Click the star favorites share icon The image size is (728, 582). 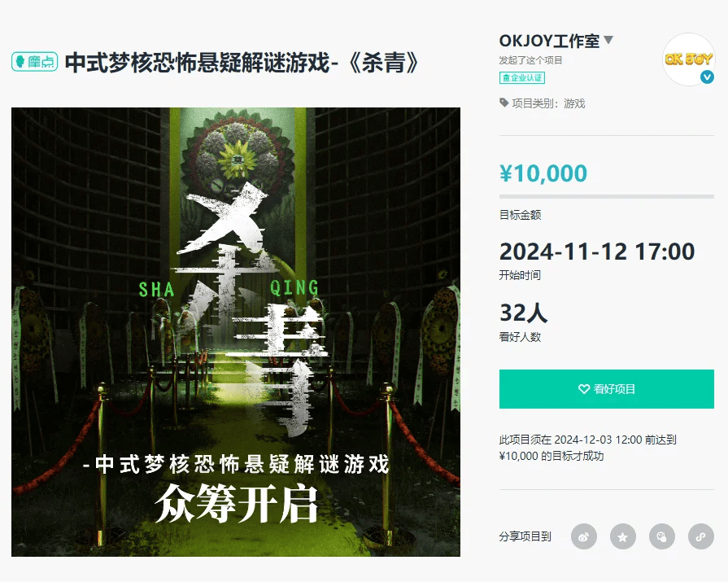[x=622, y=536]
